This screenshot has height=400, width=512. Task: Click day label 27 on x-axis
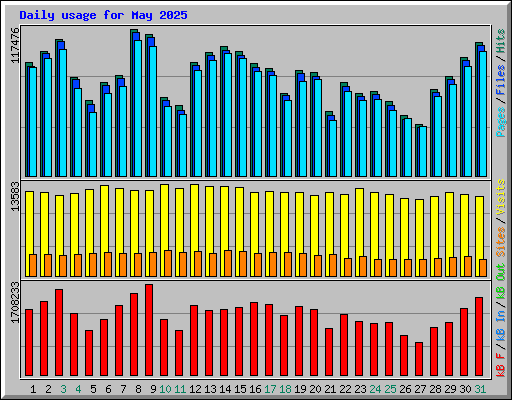[420, 389]
